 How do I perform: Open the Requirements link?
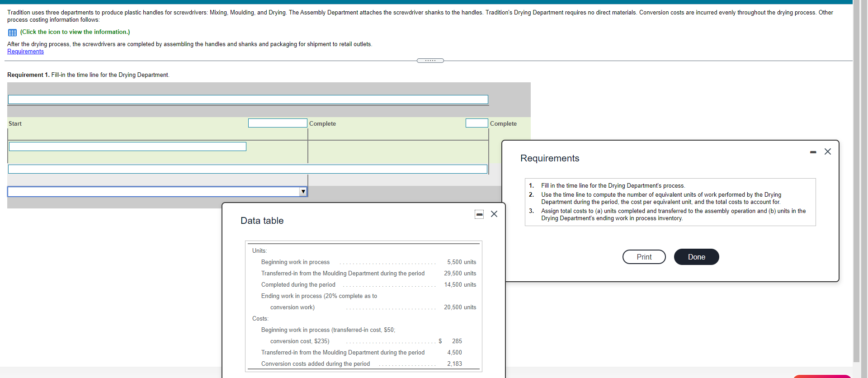click(x=25, y=52)
